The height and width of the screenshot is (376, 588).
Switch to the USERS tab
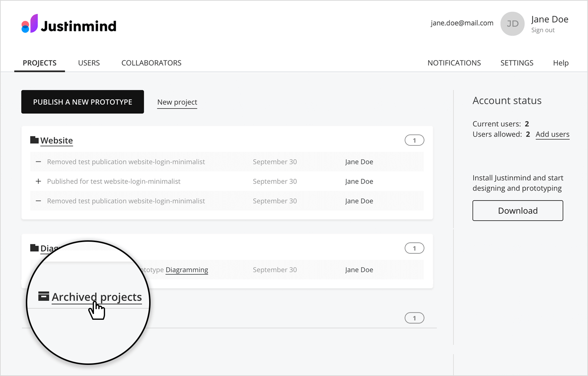(x=89, y=63)
